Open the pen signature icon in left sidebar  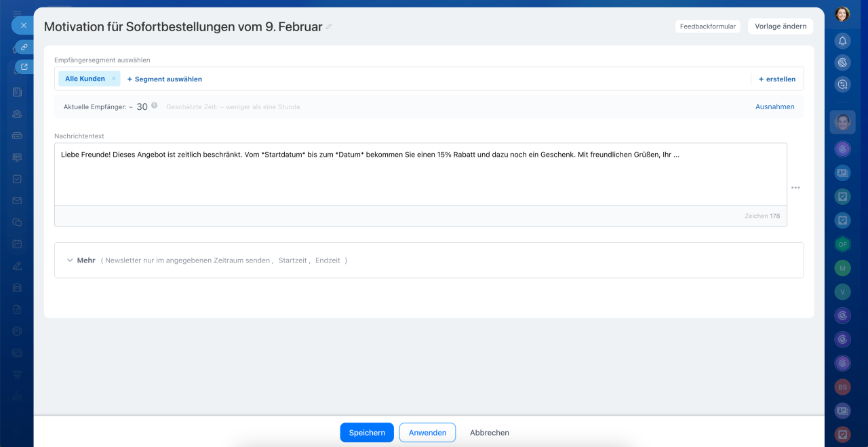(17, 265)
